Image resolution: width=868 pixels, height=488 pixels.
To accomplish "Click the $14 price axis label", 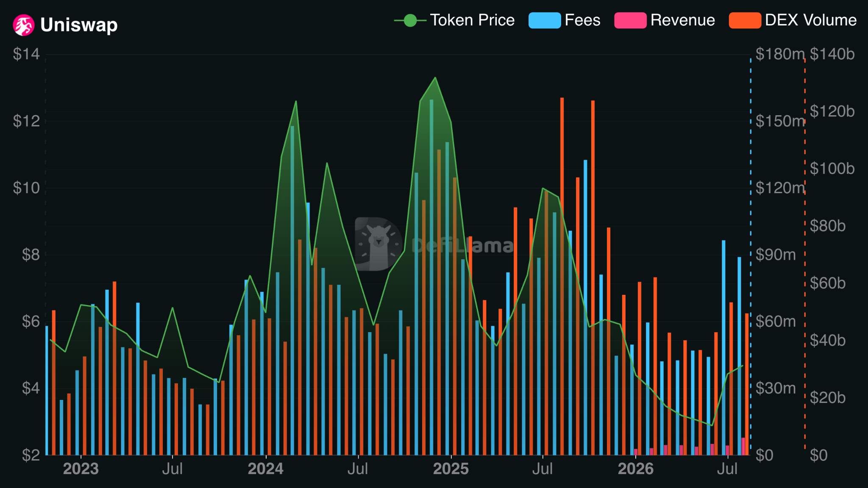I will (x=26, y=54).
